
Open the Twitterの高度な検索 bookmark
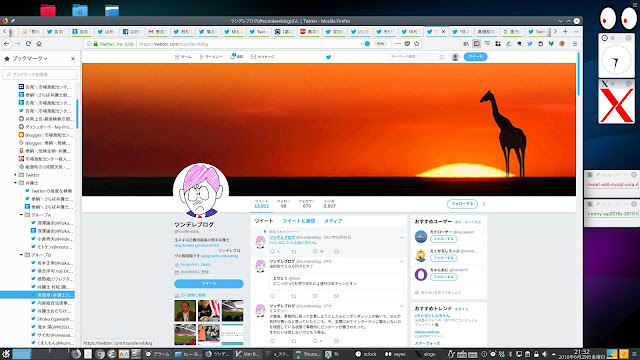point(49,191)
